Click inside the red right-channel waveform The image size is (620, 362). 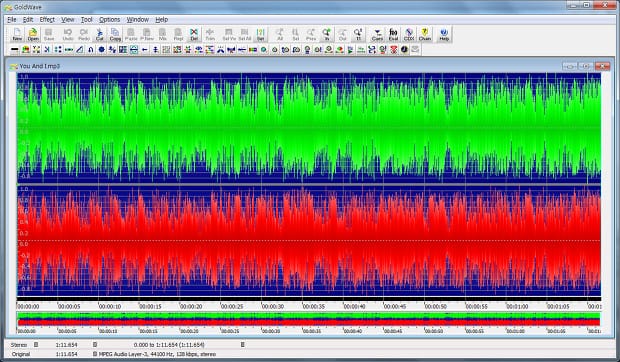309,241
